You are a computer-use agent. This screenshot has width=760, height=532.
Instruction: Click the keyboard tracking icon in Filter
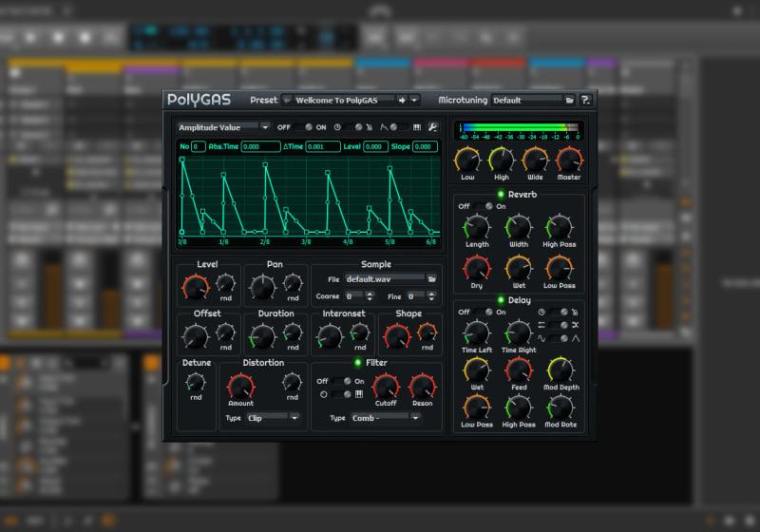click(x=359, y=394)
